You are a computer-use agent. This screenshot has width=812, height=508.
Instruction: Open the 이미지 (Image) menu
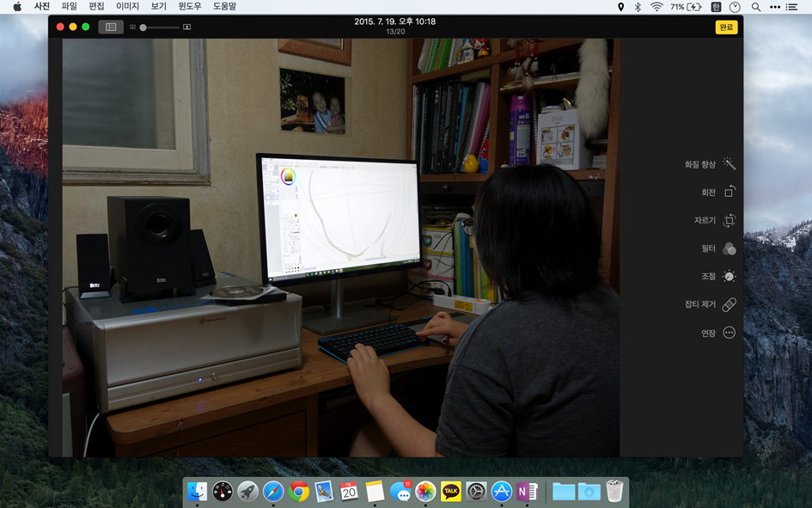pyautogui.click(x=127, y=6)
